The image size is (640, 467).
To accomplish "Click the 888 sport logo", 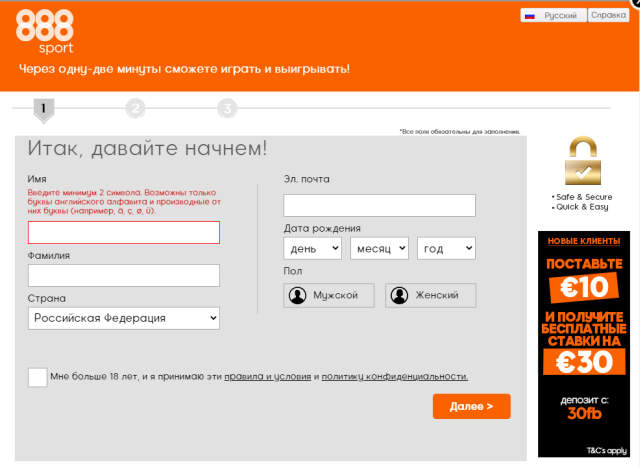I will (45, 32).
